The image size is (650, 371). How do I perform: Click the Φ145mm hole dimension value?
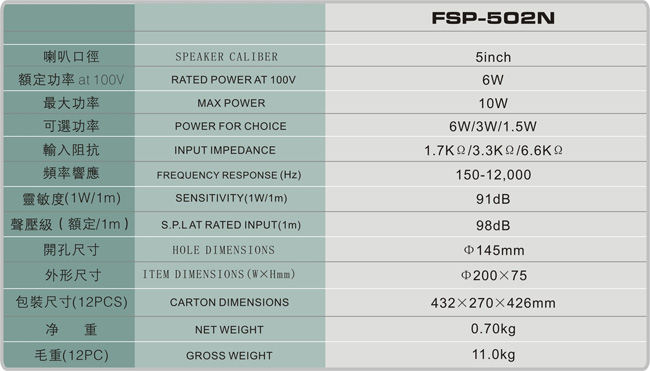pyautogui.click(x=494, y=250)
